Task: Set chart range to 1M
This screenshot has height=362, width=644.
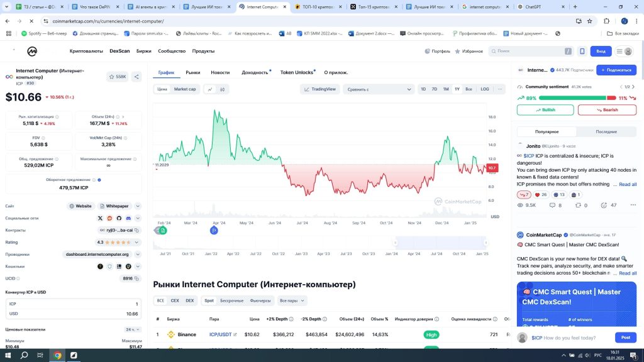Action: pyautogui.click(x=446, y=89)
